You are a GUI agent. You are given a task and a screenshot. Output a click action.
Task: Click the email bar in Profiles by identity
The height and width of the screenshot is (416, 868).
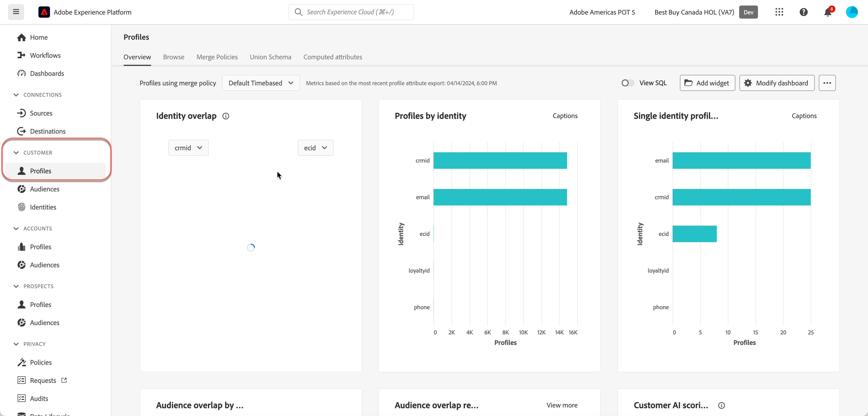(x=500, y=197)
